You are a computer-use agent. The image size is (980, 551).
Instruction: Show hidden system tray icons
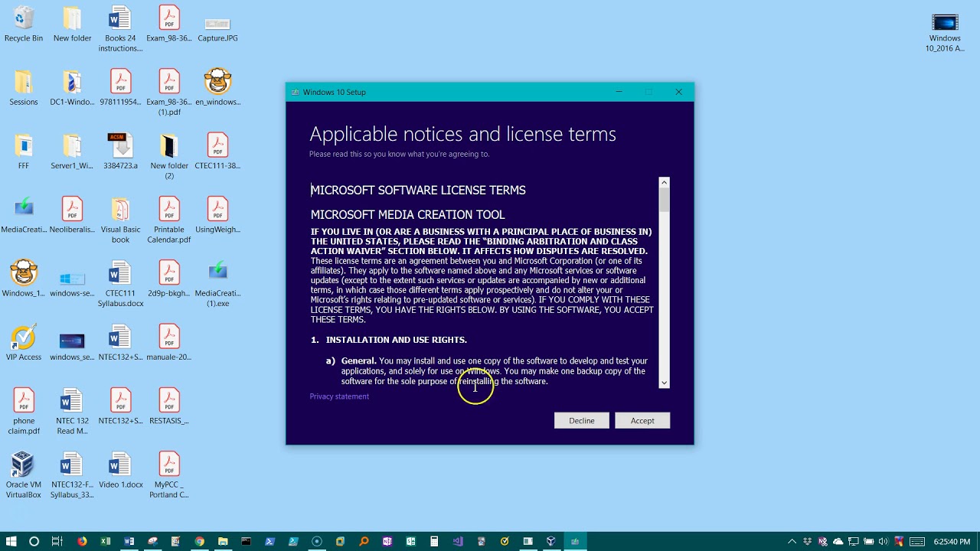pyautogui.click(x=792, y=542)
